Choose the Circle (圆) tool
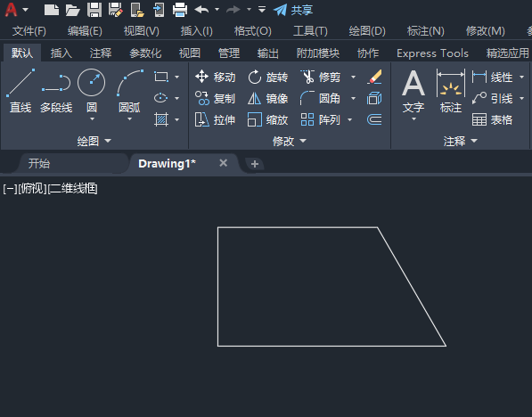The image size is (532, 417). [91, 91]
